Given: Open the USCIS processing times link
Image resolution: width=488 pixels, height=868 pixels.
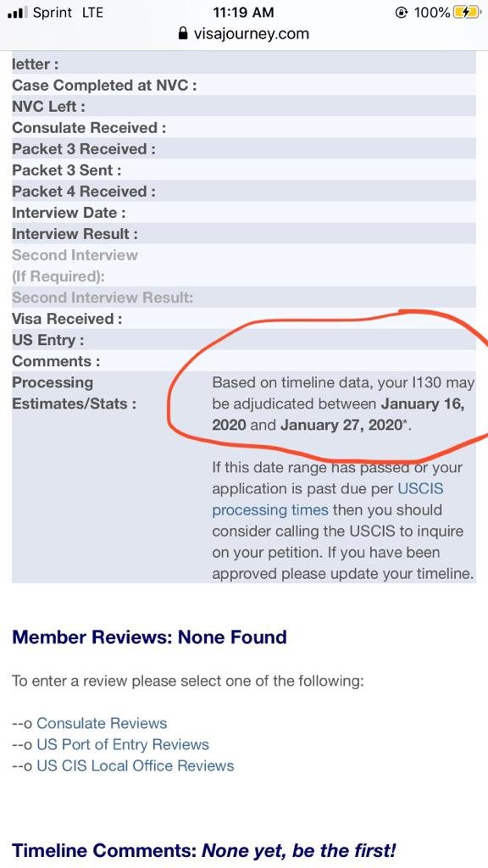Looking at the screenshot, I should tap(328, 499).
